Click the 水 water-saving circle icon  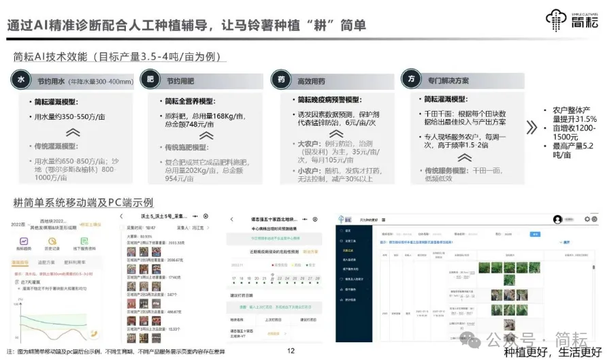[21, 80]
